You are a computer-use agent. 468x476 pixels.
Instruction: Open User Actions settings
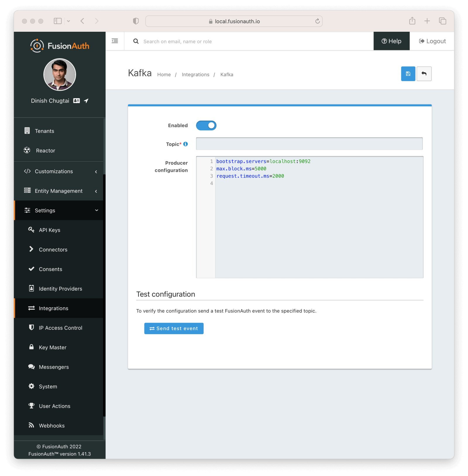58,406
